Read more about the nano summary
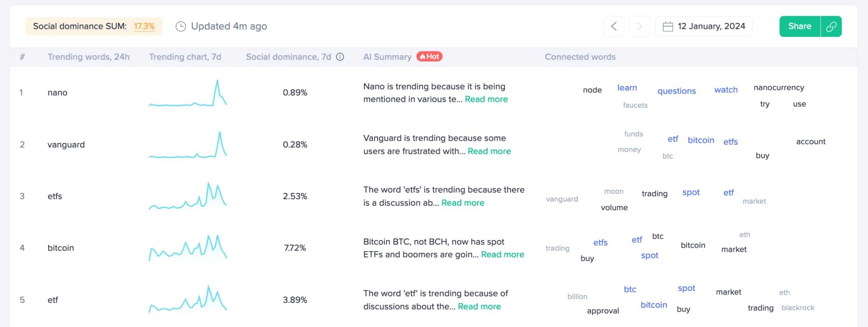Viewport: 868px width, 327px height. pos(486,99)
